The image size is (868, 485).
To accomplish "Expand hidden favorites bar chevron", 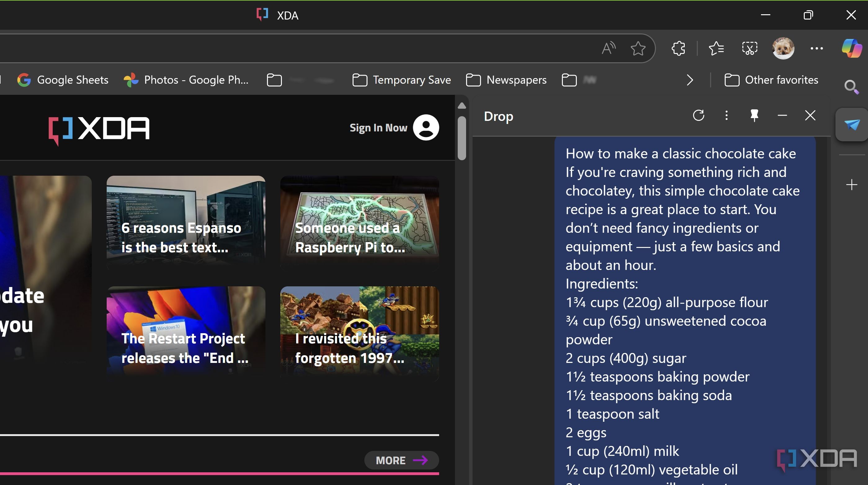I will coord(690,80).
